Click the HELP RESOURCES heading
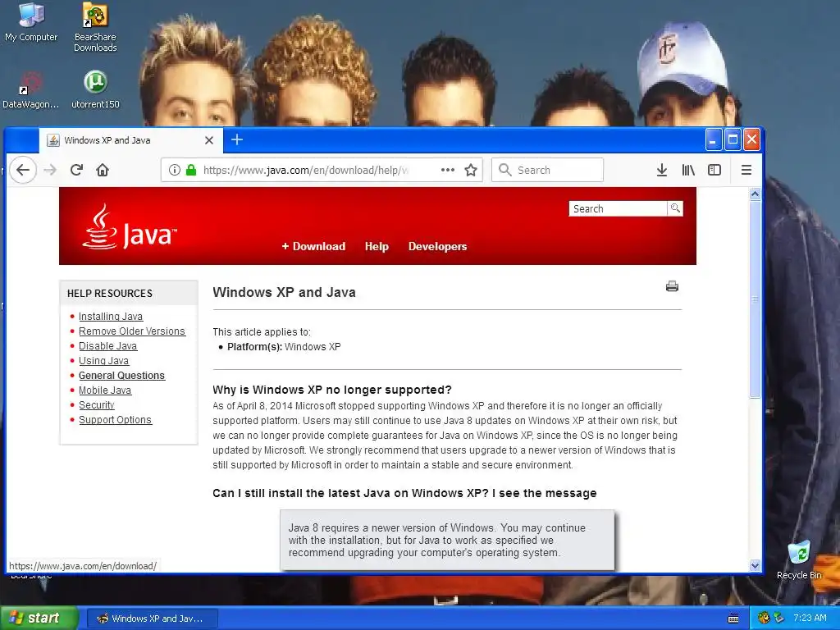Image resolution: width=840 pixels, height=630 pixels. [110, 293]
